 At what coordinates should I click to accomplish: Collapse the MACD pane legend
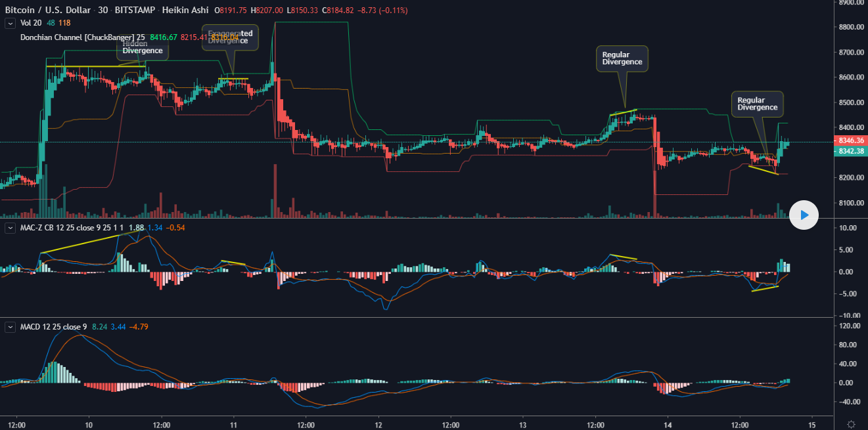pos(10,326)
